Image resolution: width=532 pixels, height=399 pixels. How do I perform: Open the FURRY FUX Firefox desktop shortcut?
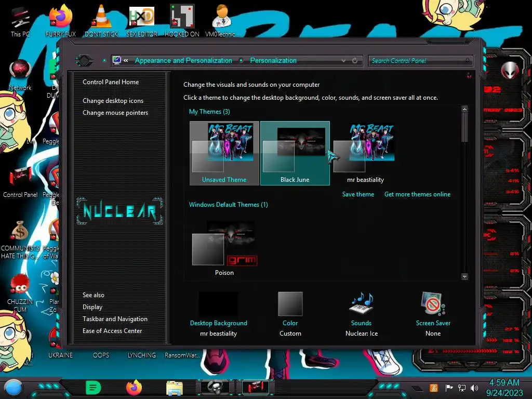pos(61,21)
